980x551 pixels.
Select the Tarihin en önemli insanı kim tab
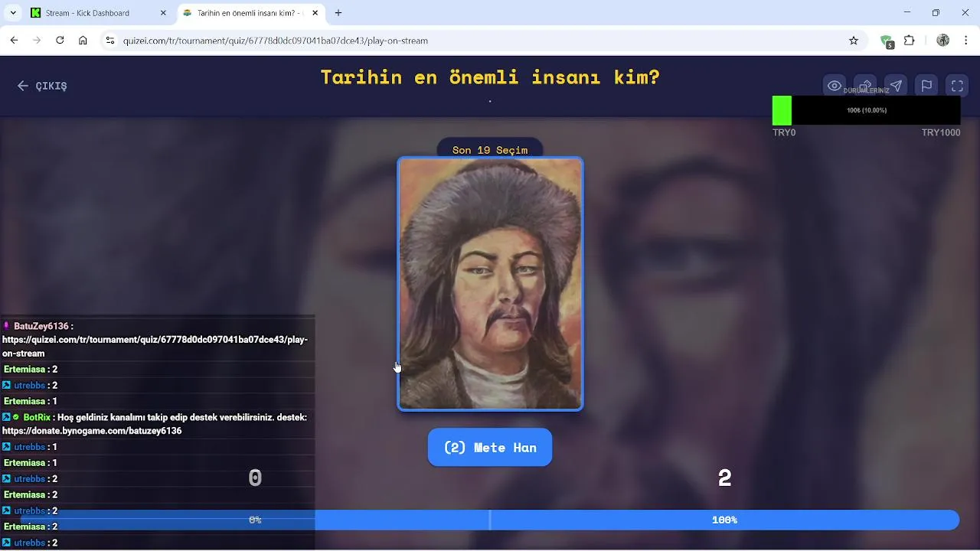[x=250, y=13]
